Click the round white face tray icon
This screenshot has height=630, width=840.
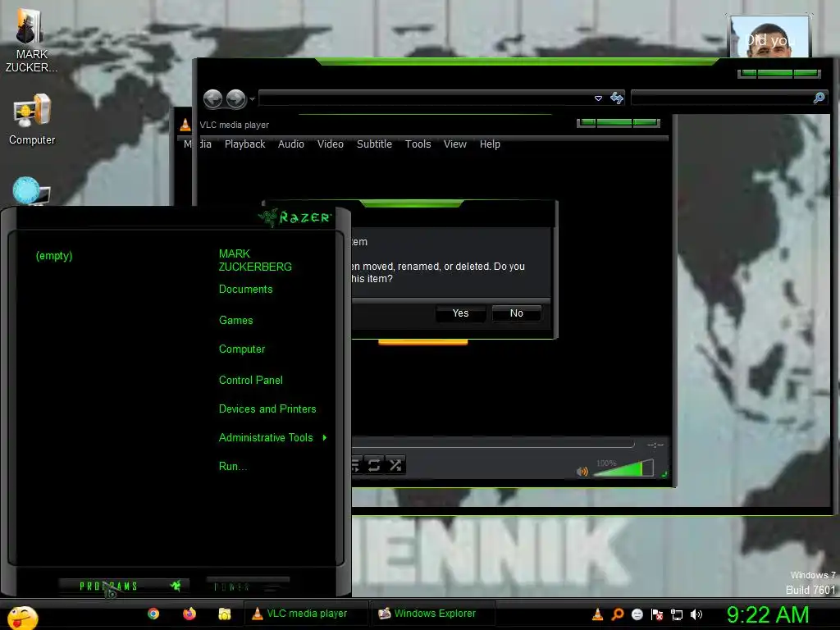637,614
